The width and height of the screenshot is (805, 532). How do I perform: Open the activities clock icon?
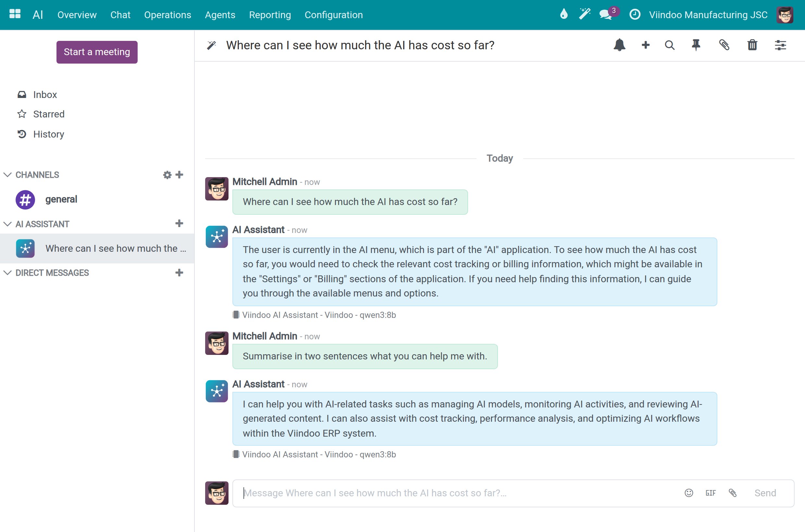[x=635, y=15]
